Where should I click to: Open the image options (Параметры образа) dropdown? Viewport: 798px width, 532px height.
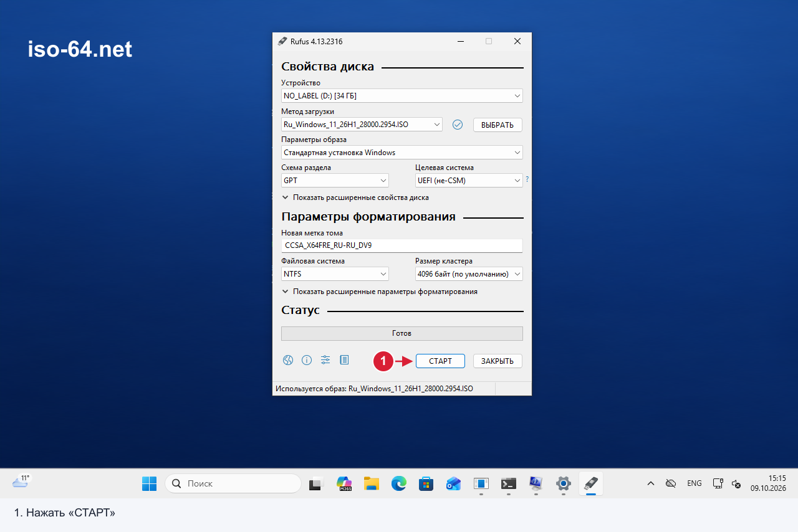tap(402, 153)
